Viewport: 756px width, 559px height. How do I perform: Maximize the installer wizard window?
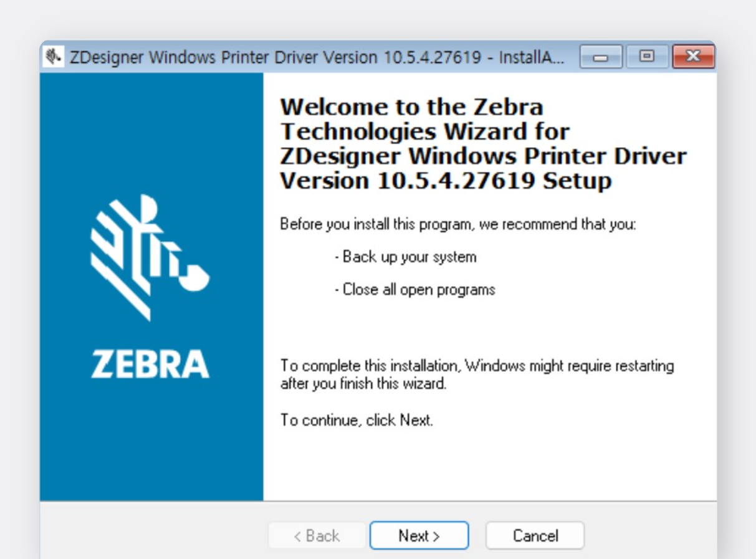coord(647,57)
